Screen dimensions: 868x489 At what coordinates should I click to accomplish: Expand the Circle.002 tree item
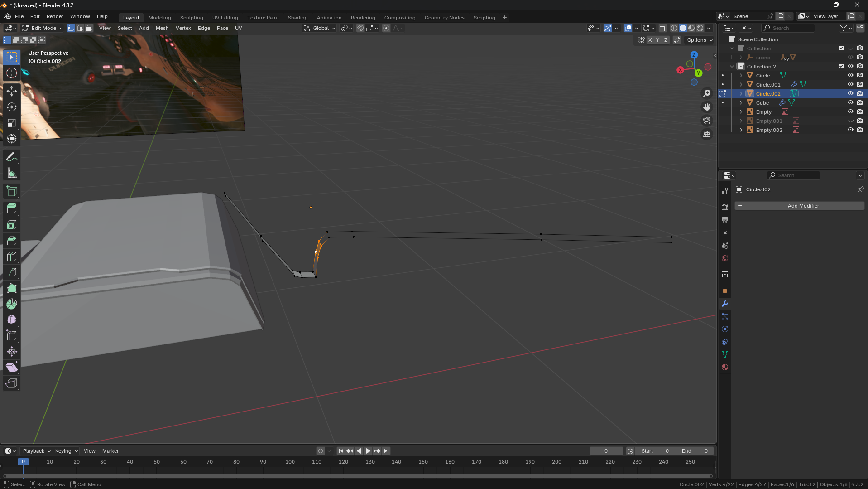tap(741, 94)
